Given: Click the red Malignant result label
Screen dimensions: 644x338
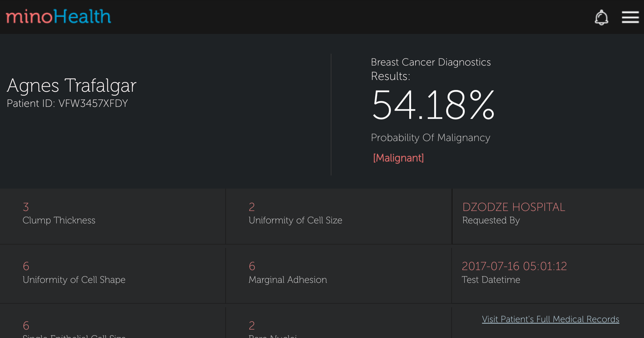Looking at the screenshot, I should pyautogui.click(x=399, y=158).
